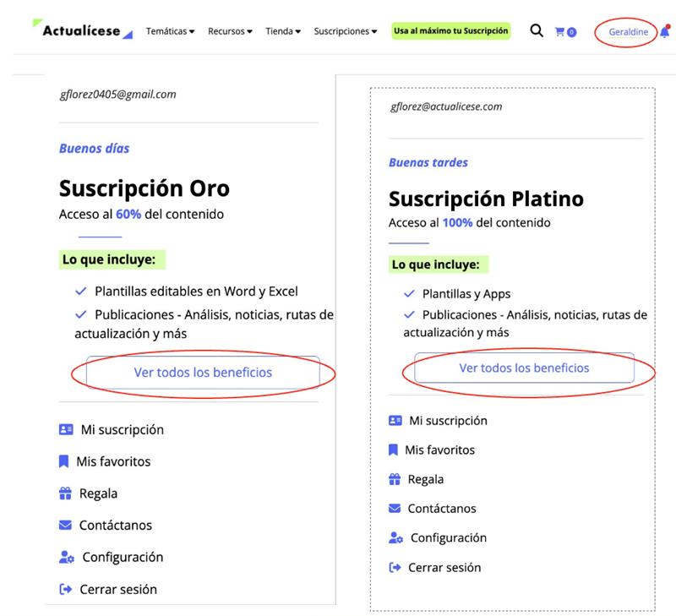Click Usa al máximo tu Suscripción button
The image size is (676, 616).
pyautogui.click(x=451, y=31)
